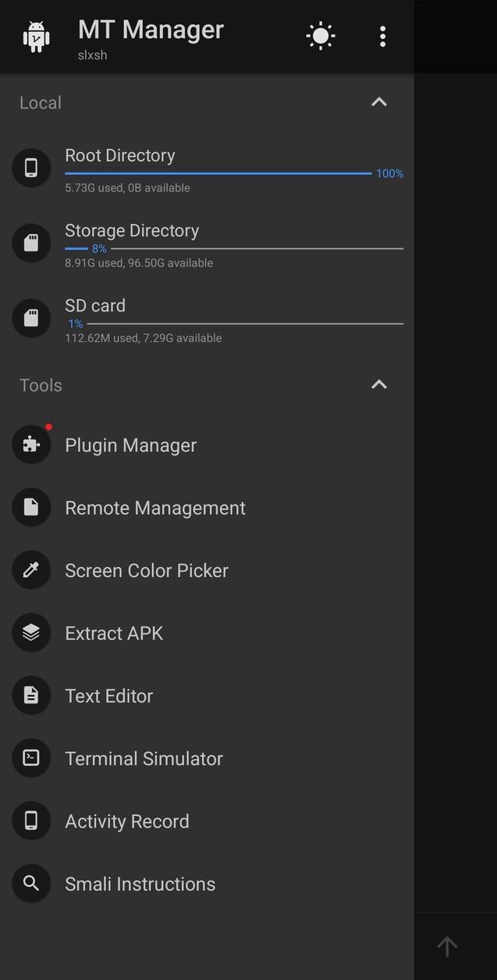Open the Activity Record tool
This screenshot has width=497, height=980.
point(126,821)
